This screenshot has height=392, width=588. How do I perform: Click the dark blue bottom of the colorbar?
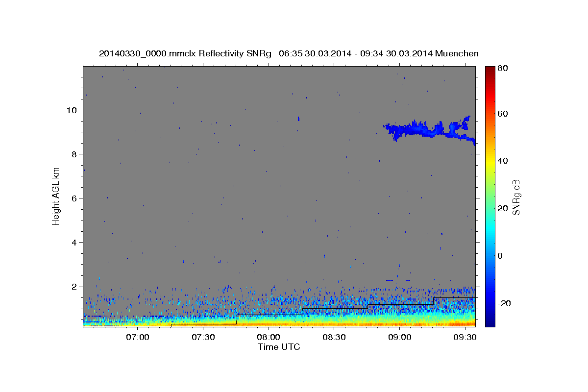click(490, 321)
